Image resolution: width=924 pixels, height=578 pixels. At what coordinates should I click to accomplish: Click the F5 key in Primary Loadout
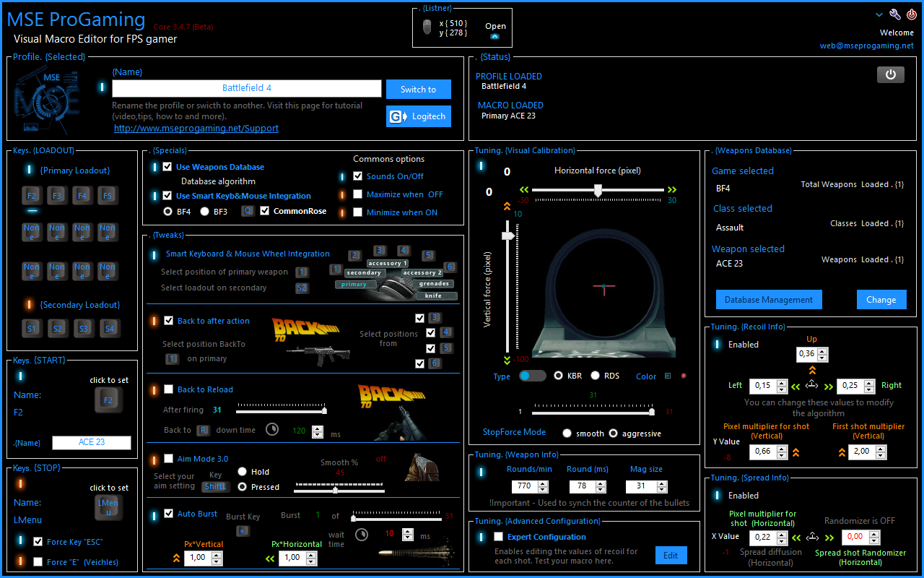click(x=108, y=196)
